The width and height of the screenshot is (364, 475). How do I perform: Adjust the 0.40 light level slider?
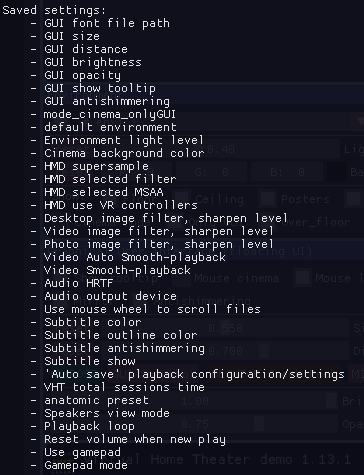[270, 149]
